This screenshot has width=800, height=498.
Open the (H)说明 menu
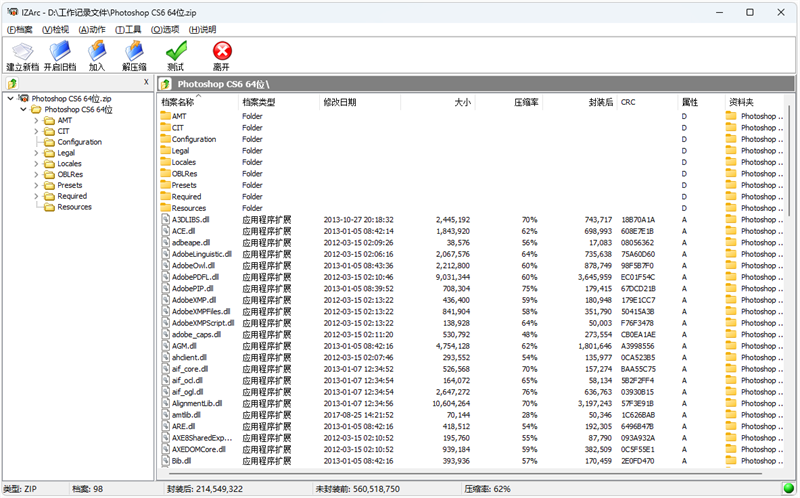point(203,30)
